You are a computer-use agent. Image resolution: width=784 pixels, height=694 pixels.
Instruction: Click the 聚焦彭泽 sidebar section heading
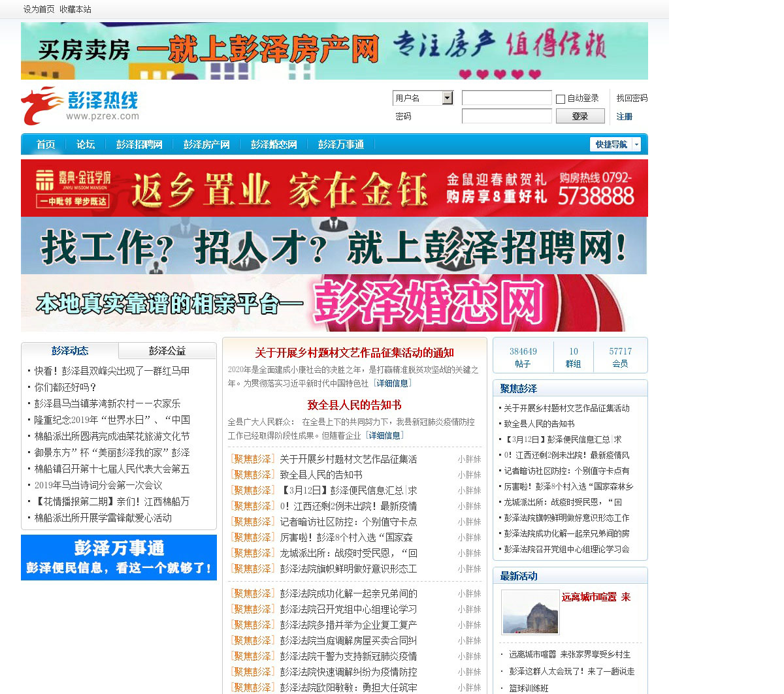pyautogui.click(x=519, y=388)
